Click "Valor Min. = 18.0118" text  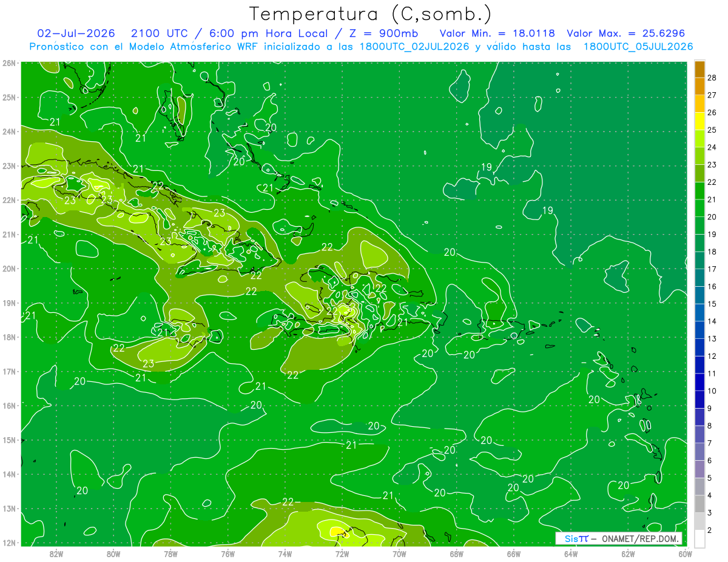point(497,33)
